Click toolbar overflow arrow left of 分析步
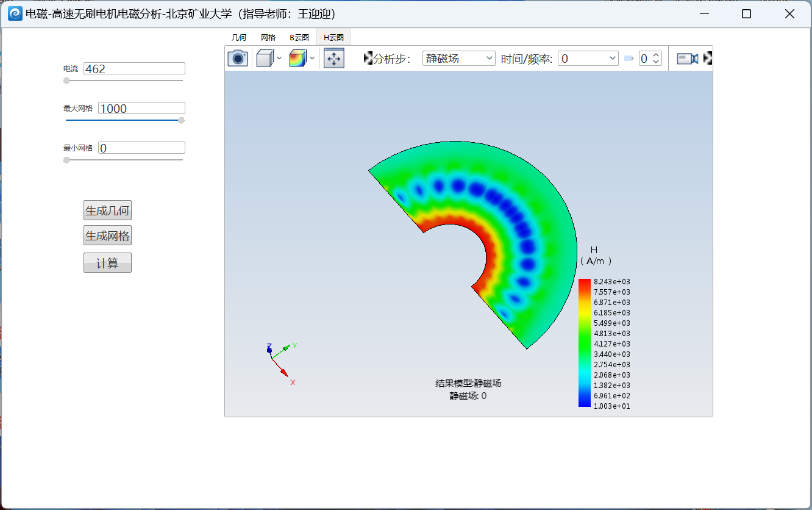The width and height of the screenshot is (812, 510). coord(368,59)
